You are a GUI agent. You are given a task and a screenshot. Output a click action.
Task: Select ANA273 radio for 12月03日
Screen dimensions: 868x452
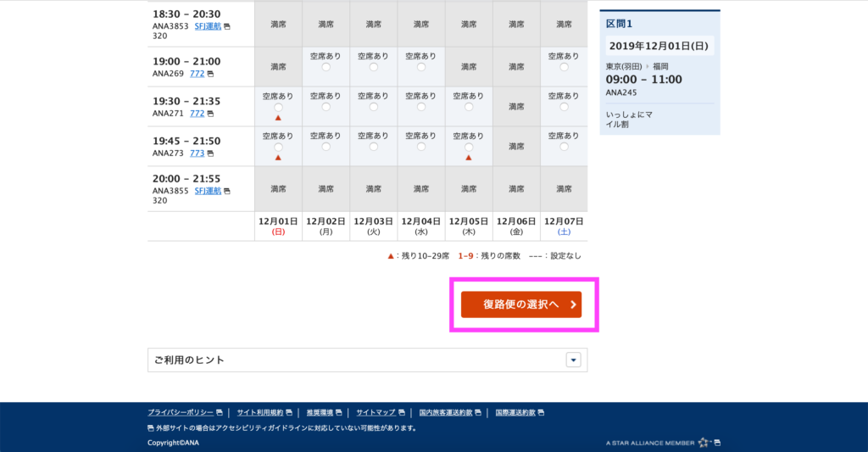pyautogui.click(x=374, y=147)
